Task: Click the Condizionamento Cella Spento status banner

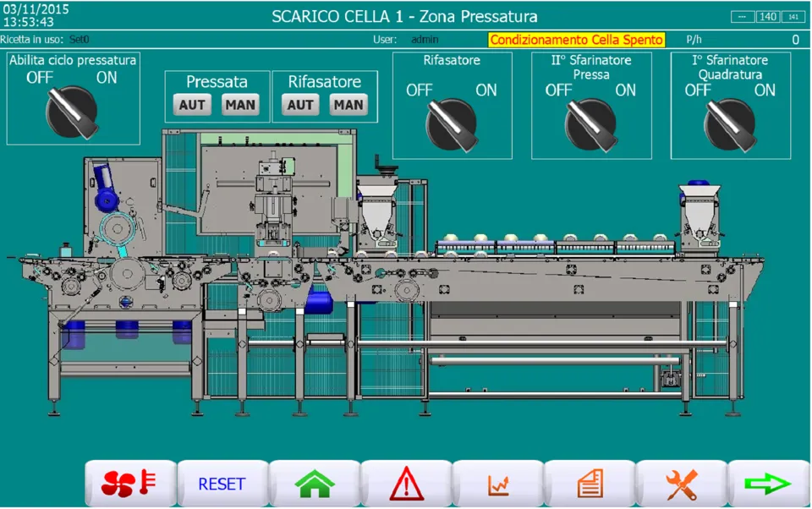Action: click(x=576, y=40)
